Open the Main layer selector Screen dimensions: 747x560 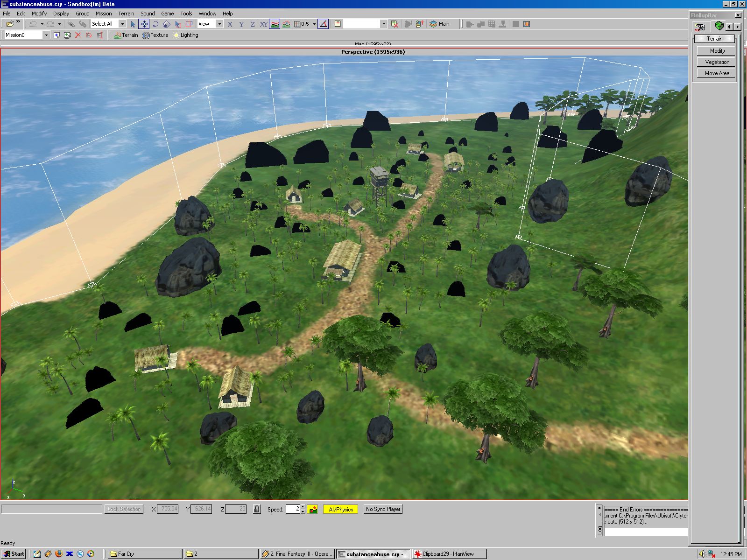pos(440,24)
